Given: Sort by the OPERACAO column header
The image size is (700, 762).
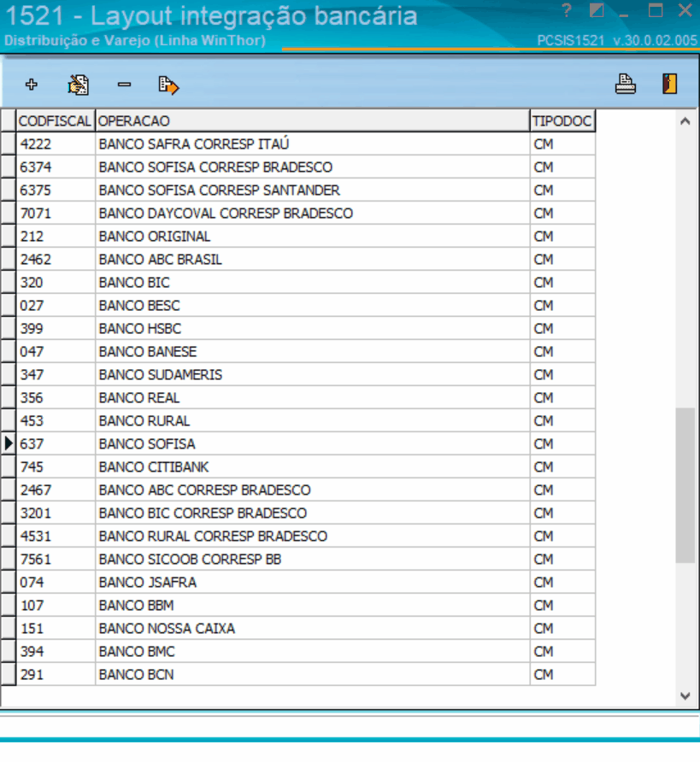Looking at the screenshot, I should click(313, 121).
